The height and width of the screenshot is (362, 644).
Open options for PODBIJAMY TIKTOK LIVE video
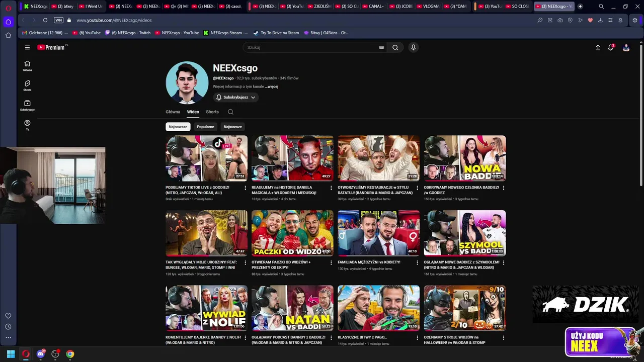(245, 188)
